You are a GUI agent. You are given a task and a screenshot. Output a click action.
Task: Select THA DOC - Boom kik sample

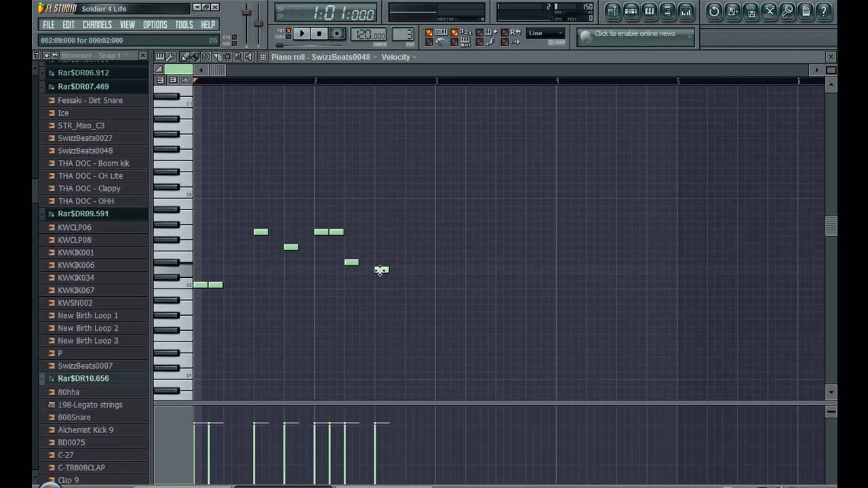click(x=94, y=163)
